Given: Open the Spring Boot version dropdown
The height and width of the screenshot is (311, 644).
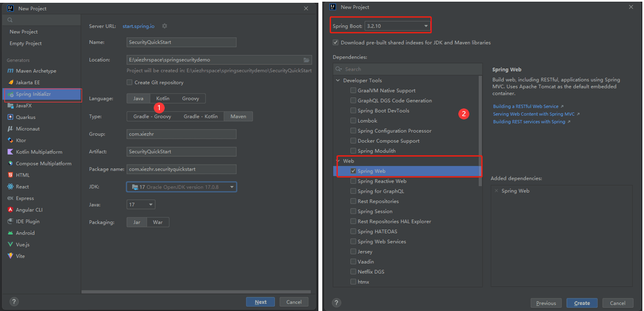Looking at the screenshot, I should (x=397, y=26).
